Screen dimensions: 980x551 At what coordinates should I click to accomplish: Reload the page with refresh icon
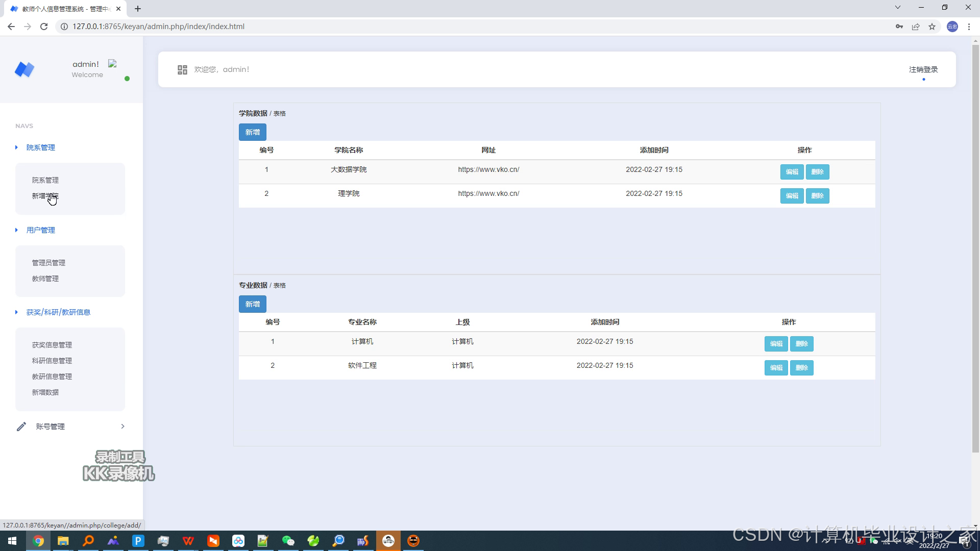(x=44, y=27)
